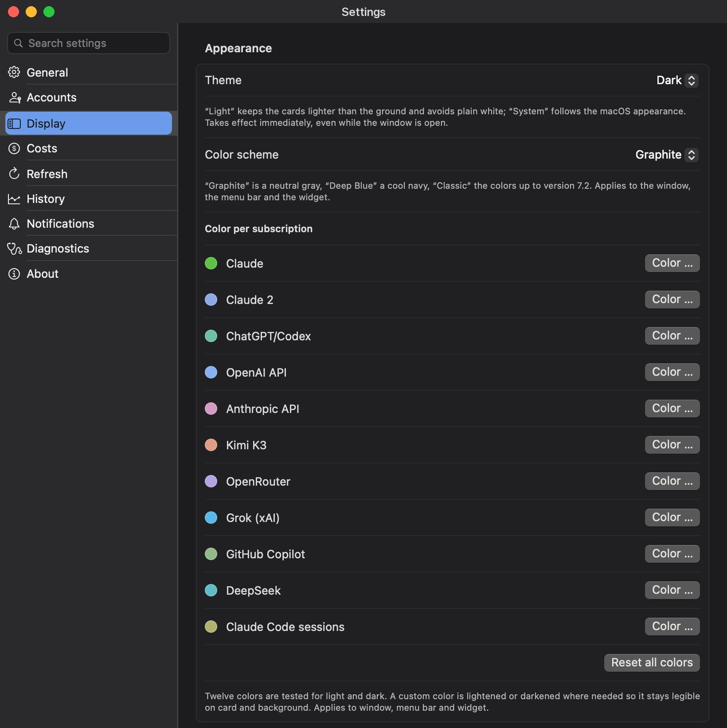Open the Notifications settings section
The image size is (727, 728).
coord(89,223)
